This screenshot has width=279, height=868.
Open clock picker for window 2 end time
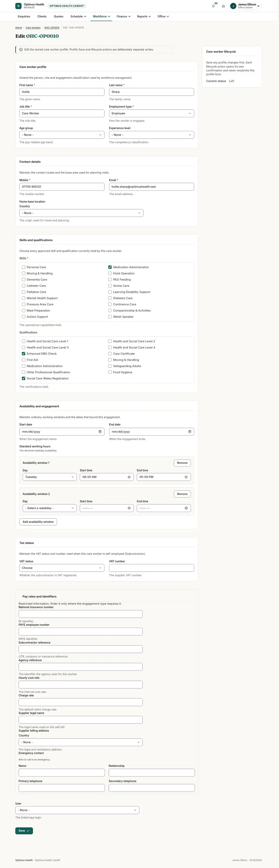pos(186,508)
